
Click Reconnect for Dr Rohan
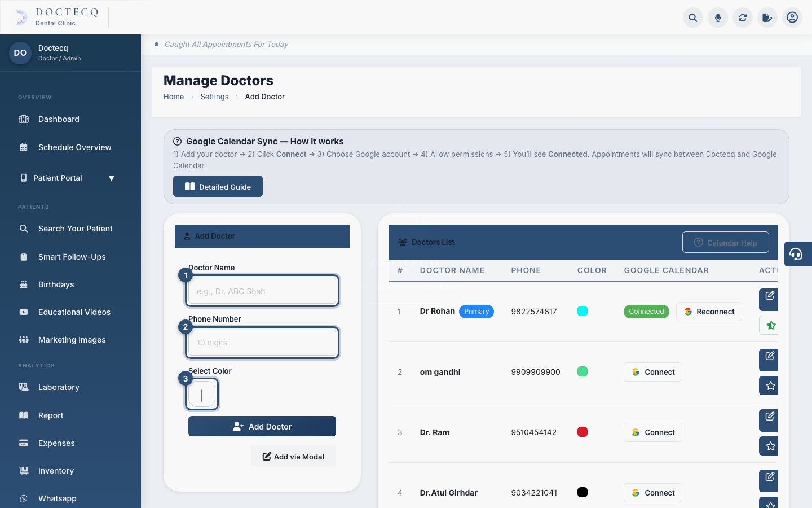pos(709,312)
